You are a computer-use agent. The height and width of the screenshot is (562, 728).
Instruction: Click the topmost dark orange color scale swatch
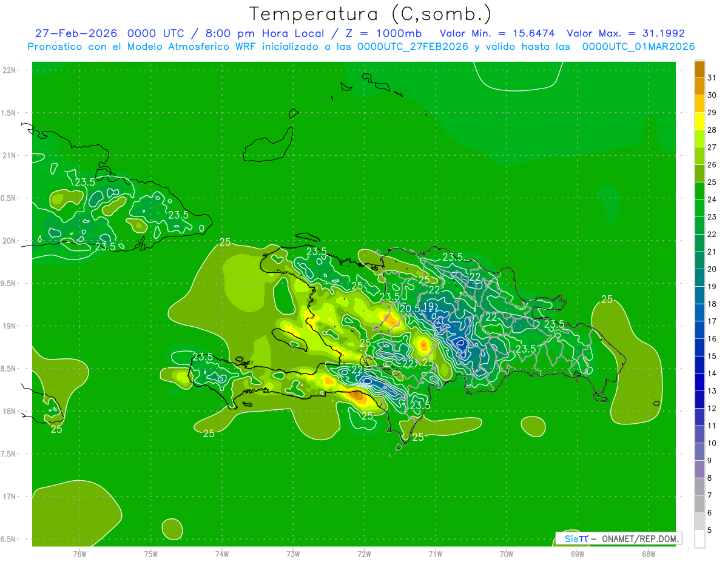pos(699,69)
